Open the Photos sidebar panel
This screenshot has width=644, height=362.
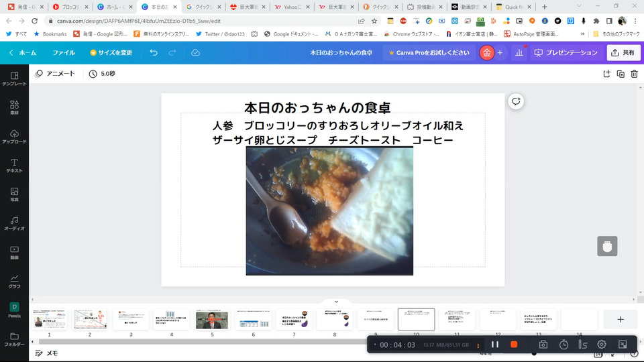[14, 194]
